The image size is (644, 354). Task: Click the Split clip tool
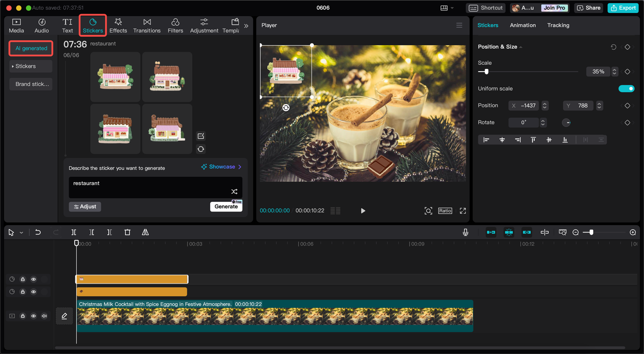73,232
